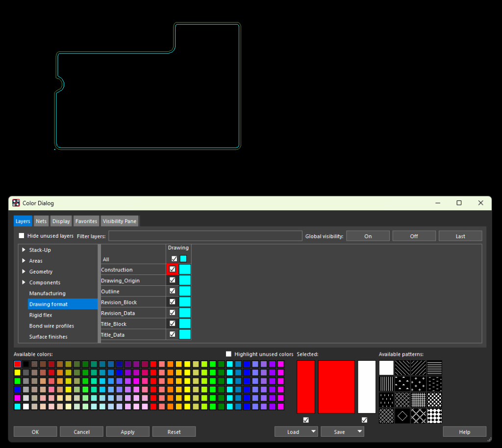Image resolution: width=502 pixels, height=448 pixels.
Task: Select the scattered triangles pattern
Action: tap(402, 384)
